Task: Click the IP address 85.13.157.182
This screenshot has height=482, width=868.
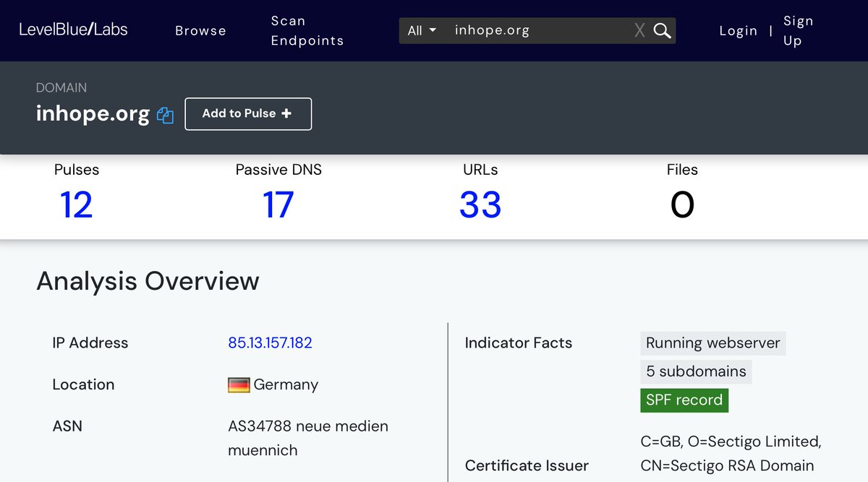Action: [270, 343]
